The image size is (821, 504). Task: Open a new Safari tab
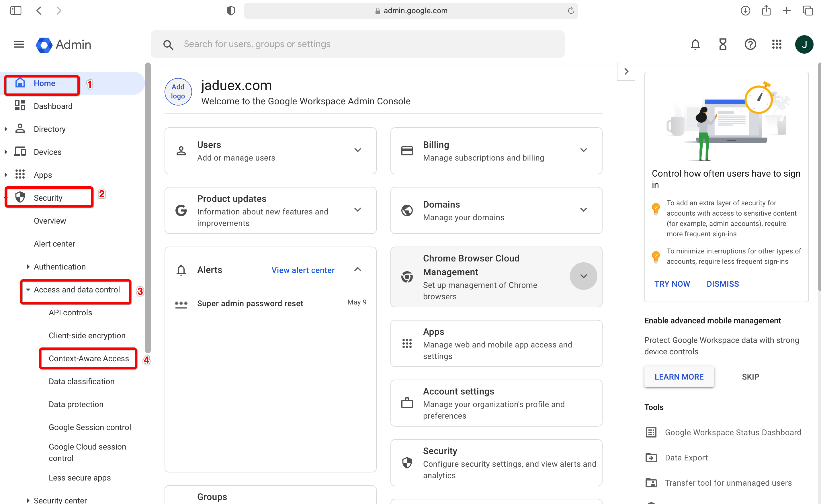tap(786, 11)
